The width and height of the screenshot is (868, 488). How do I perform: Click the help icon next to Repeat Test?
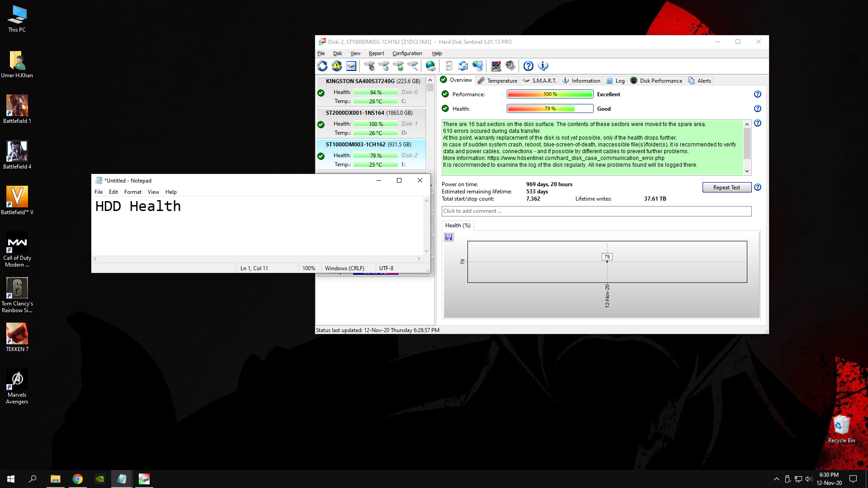(x=758, y=187)
